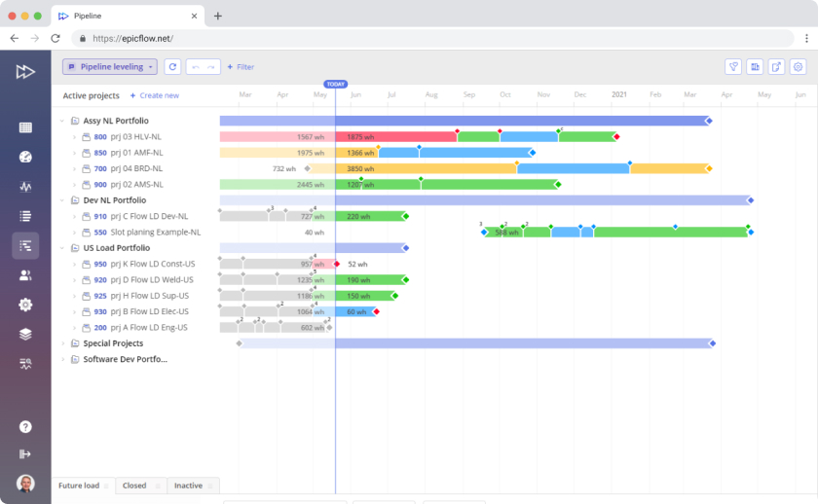Image resolution: width=818 pixels, height=504 pixels.
Task: Open the settings gear in sidebar
Action: click(x=25, y=305)
